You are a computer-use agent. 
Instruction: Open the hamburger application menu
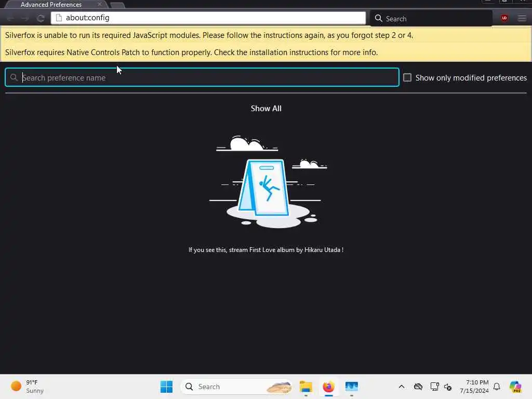(x=522, y=18)
